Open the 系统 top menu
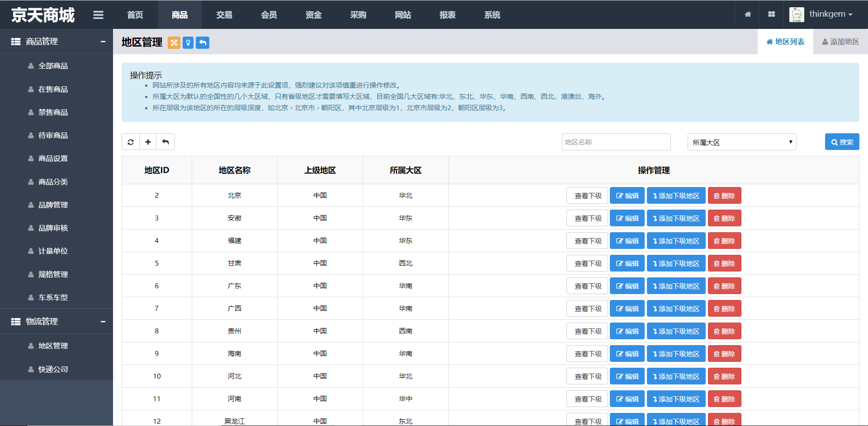868x426 pixels. (x=492, y=15)
